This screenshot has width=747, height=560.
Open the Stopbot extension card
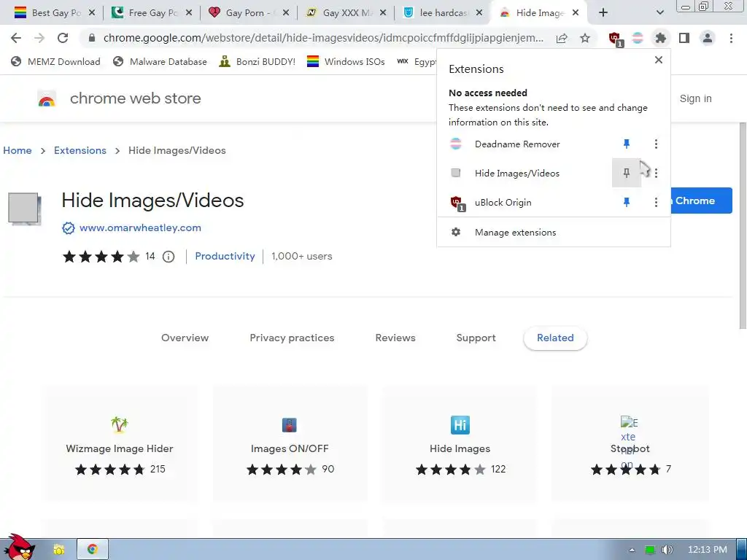630,444
